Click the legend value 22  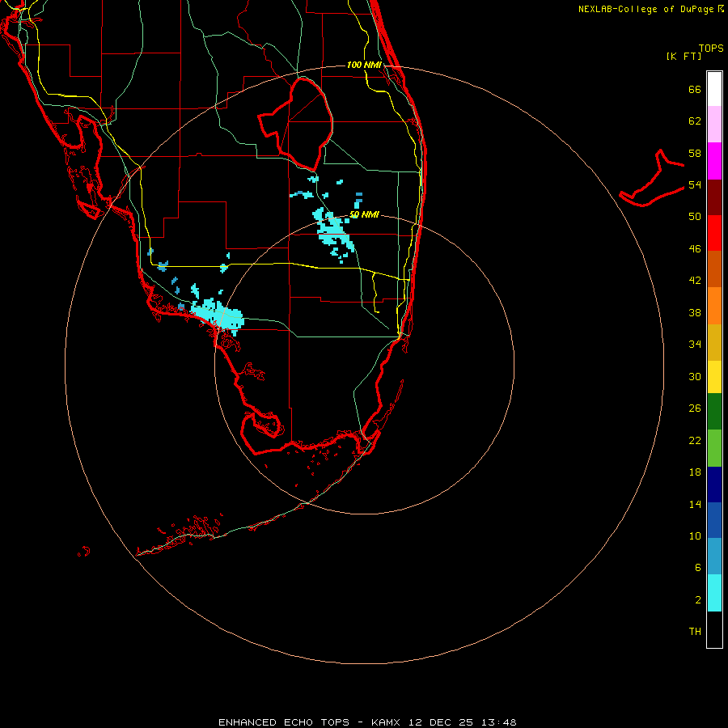click(x=695, y=440)
